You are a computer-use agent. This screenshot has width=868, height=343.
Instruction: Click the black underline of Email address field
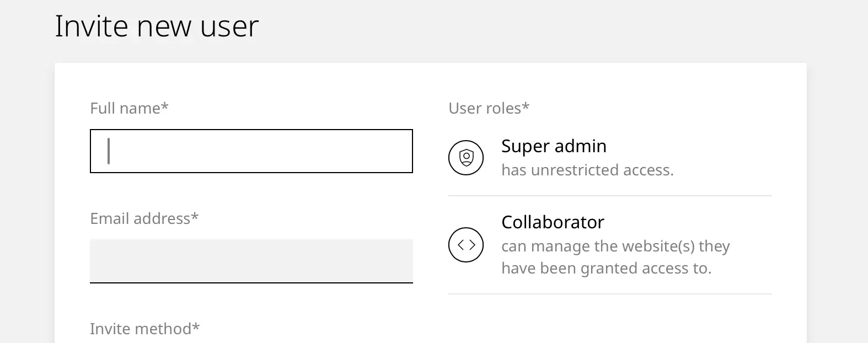[251, 282]
